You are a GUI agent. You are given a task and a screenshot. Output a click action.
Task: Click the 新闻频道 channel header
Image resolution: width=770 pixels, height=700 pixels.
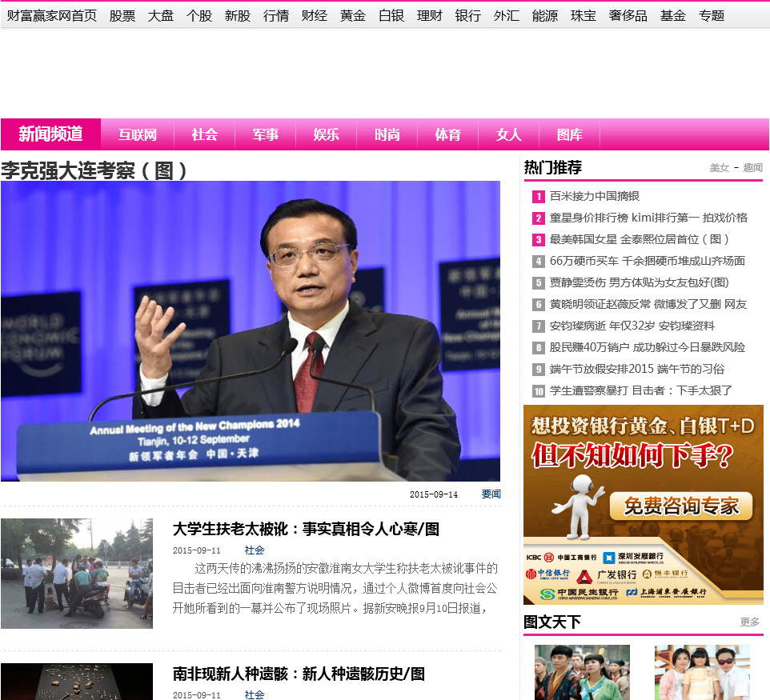[x=50, y=134]
